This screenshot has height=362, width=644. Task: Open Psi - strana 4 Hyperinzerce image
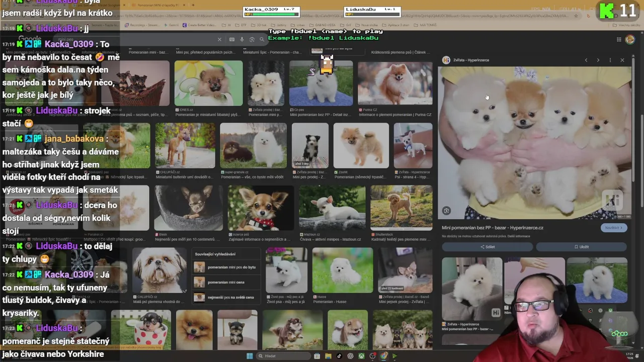413,145
